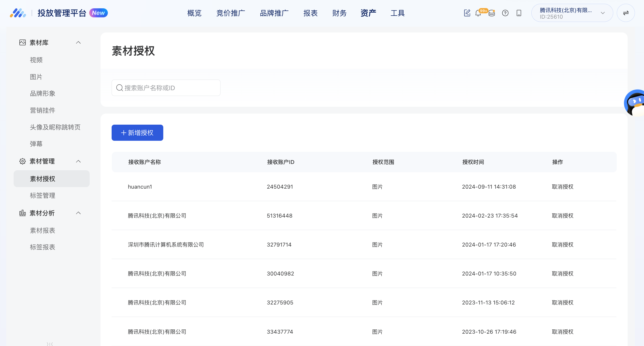The width and height of the screenshot is (644, 346).
Task: Click the switch account arrows button
Action: tap(626, 13)
